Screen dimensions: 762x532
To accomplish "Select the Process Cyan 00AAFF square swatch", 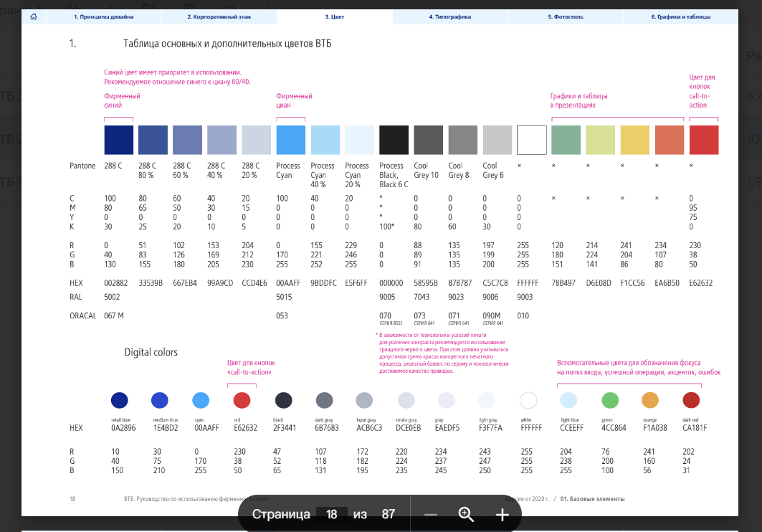I will pyautogui.click(x=290, y=140).
